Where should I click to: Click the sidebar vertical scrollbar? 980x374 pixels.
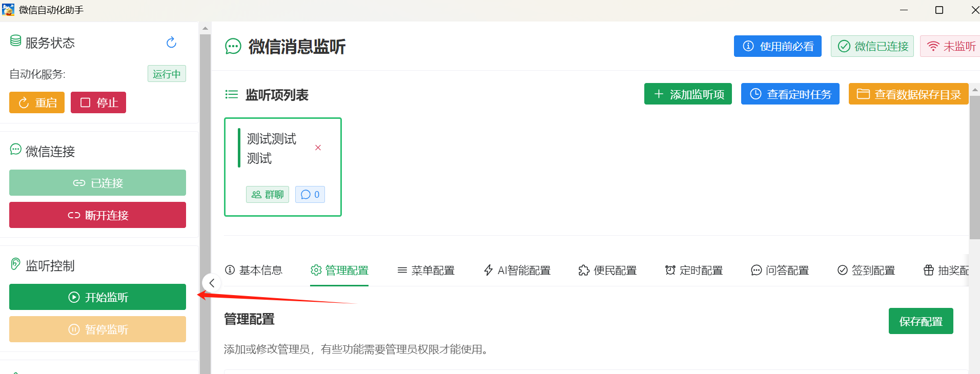pyautogui.click(x=205, y=204)
